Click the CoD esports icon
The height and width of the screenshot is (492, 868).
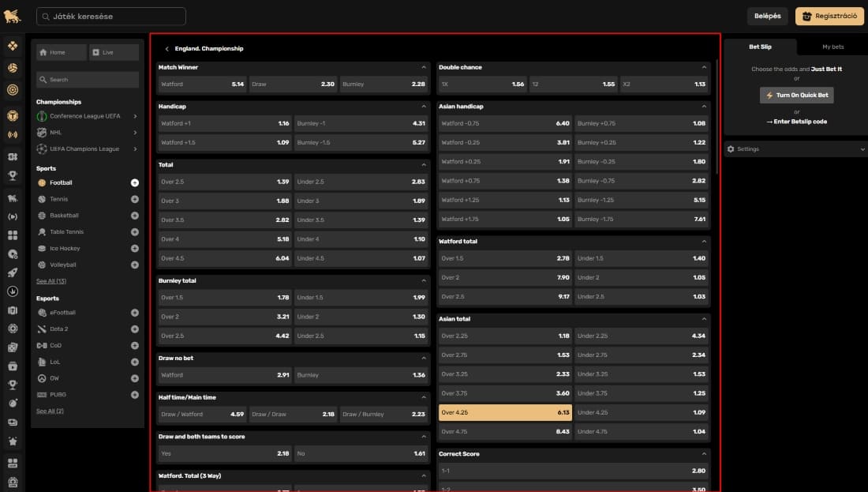coord(42,345)
